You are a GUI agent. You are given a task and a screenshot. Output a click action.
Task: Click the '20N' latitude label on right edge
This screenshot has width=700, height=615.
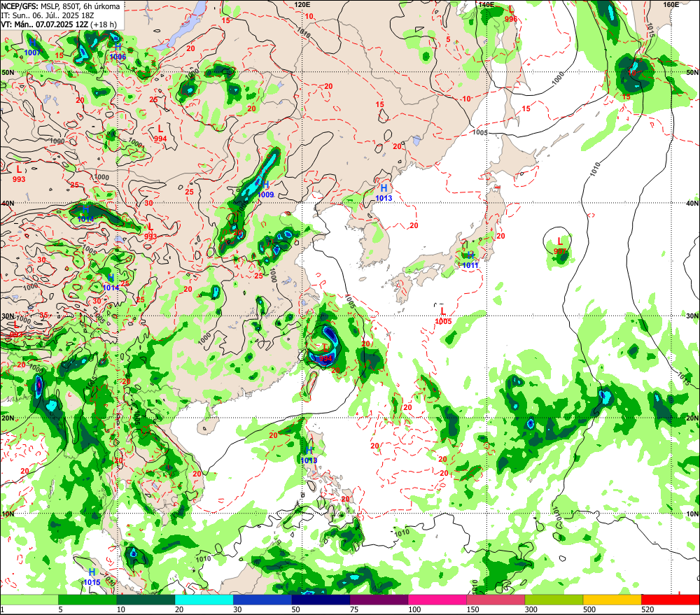(692, 418)
